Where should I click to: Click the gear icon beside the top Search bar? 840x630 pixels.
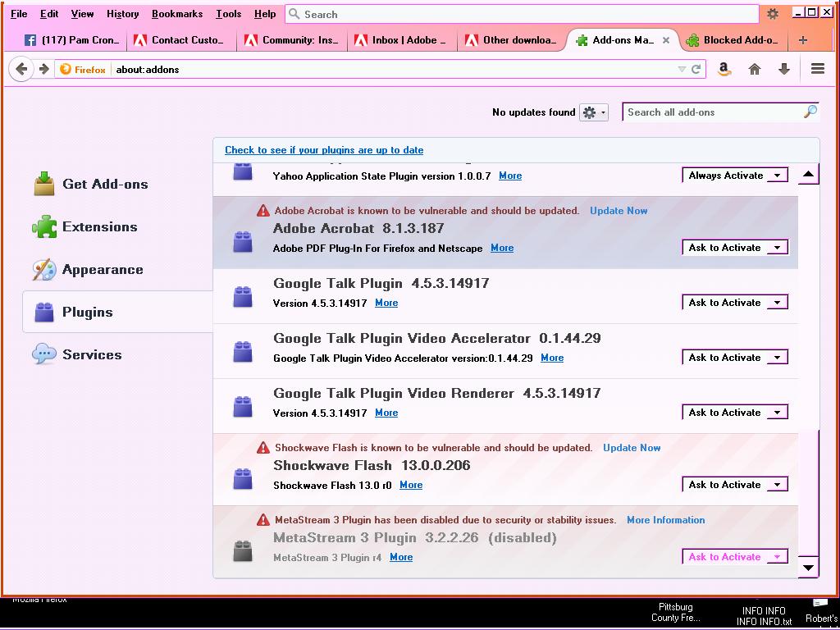(773, 14)
